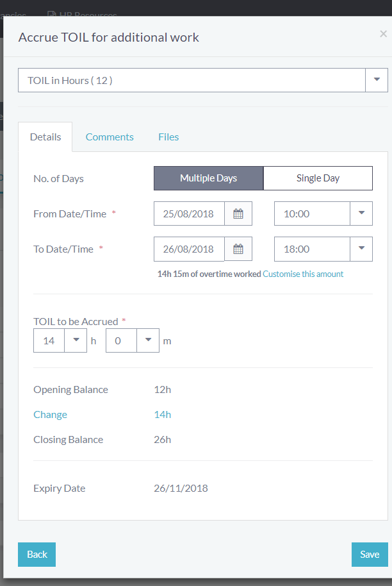The height and width of the screenshot is (586, 392).
Task: Click the Save button
Action: pyautogui.click(x=370, y=555)
